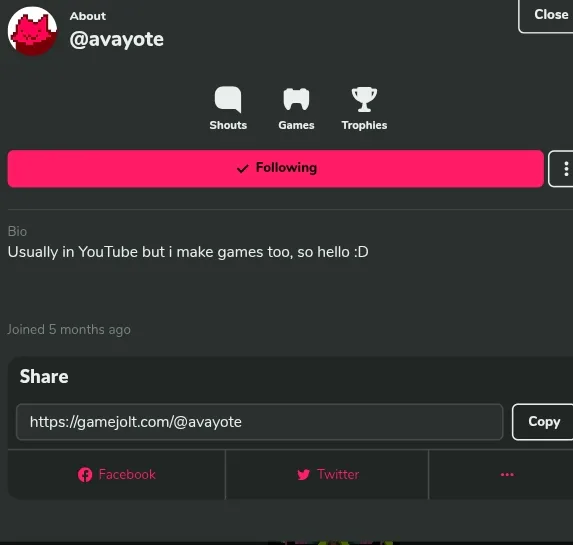Select the gamejolt.com/@avayote URL field
The width and height of the screenshot is (573, 545).
(x=259, y=422)
